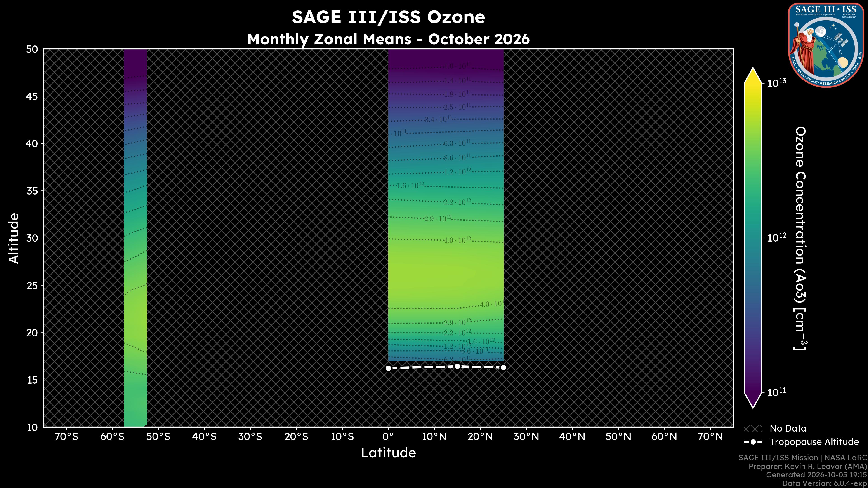The height and width of the screenshot is (488, 868).
Task: Click the altitude axis tick label 25
Action: [x=32, y=286]
